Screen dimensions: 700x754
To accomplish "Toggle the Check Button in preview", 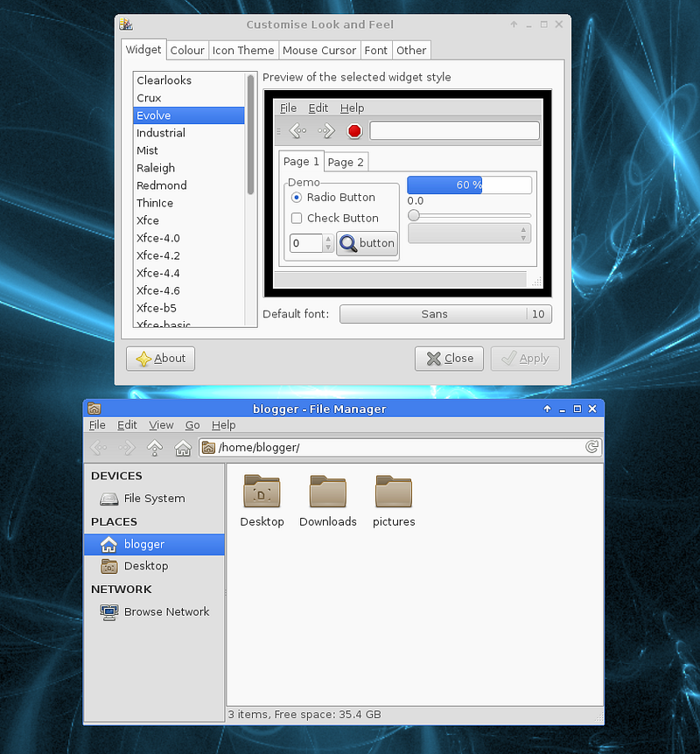I will pyautogui.click(x=335, y=219).
